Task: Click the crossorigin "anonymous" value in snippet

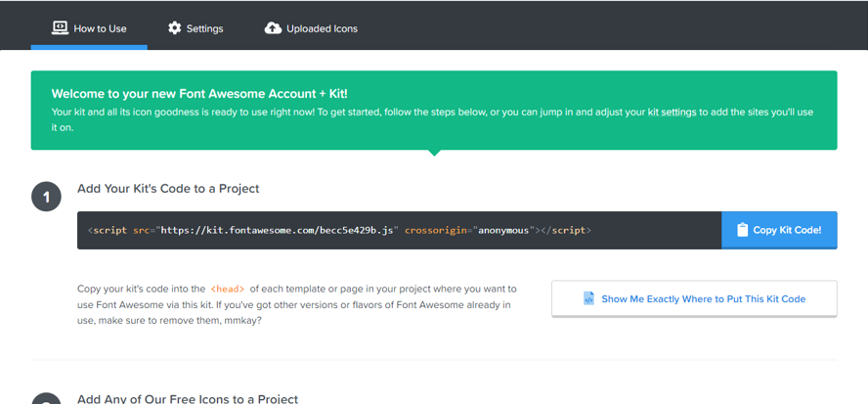Action: pyautogui.click(x=502, y=230)
